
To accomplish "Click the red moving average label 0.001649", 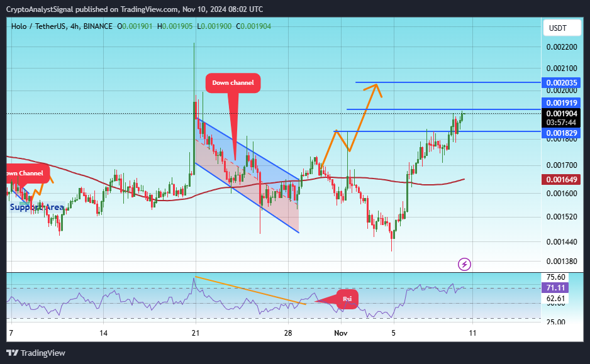I will coord(561,179).
